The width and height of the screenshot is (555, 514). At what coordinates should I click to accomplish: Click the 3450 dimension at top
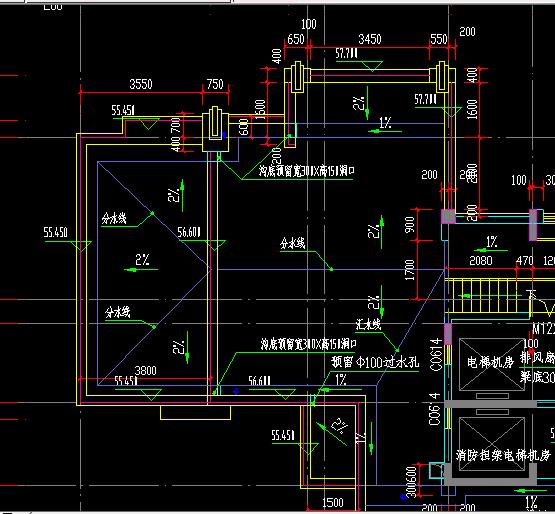pyautogui.click(x=370, y=39)
